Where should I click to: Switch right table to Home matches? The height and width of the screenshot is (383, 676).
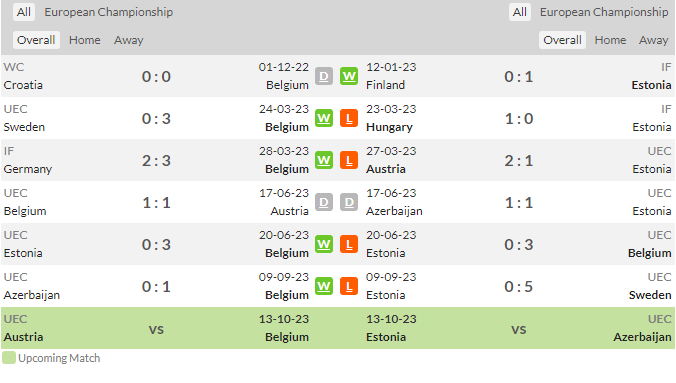click(610, 40)
